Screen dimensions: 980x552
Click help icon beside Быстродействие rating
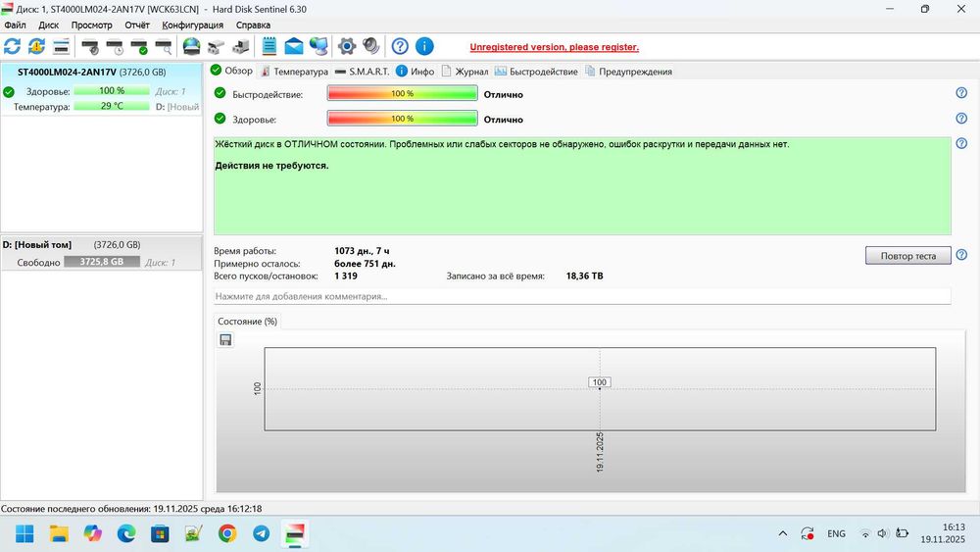(961, 93)
